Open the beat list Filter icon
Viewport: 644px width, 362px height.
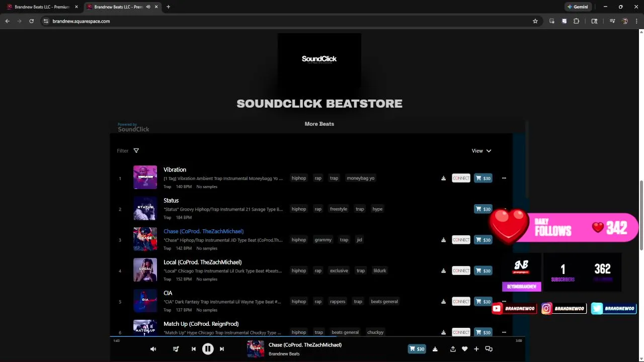click(136, 151)
